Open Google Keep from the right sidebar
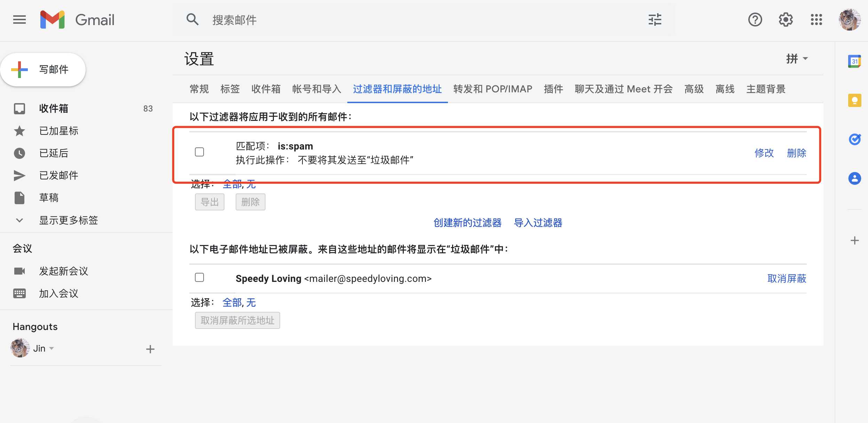The height and width of the screenshot is (423, 868). [855, 100]
